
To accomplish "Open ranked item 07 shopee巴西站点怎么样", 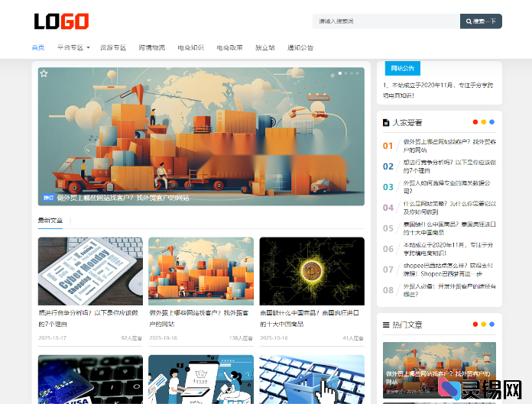I will coord(448,270).
